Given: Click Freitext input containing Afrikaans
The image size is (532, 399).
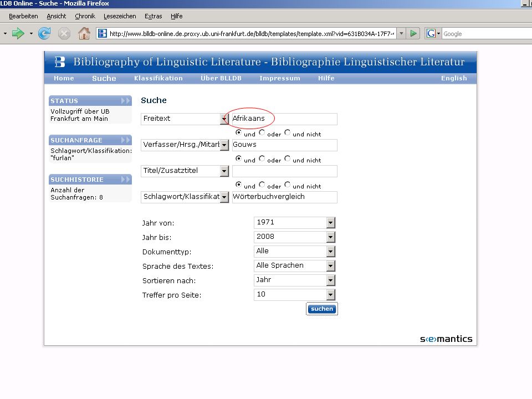Looking at the screenshot, I should [x=285, y=119].
